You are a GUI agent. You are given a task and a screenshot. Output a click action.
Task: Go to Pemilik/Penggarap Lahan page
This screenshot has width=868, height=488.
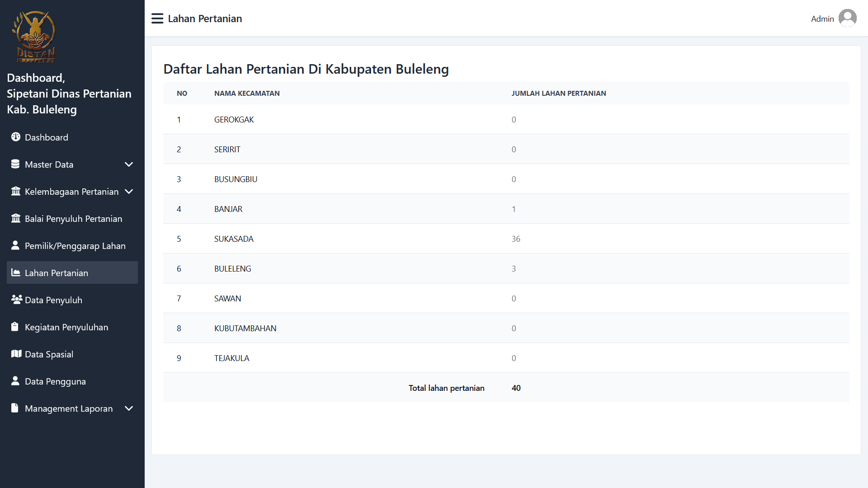pyautogui.click(x=75, y=246)
